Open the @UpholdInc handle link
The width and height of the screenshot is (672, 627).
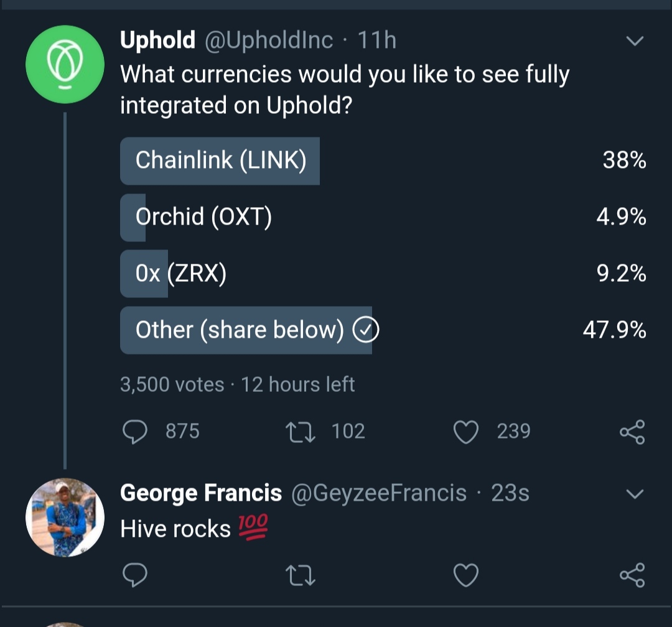point(269,40)
